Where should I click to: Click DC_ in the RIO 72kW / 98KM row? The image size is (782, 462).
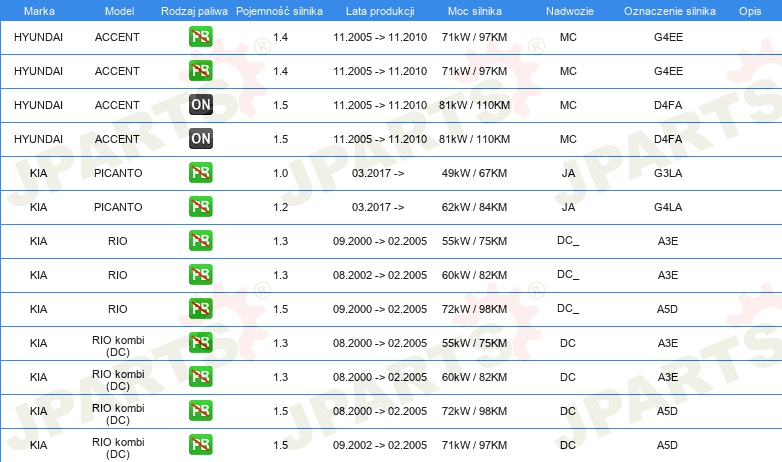(568, 308)
